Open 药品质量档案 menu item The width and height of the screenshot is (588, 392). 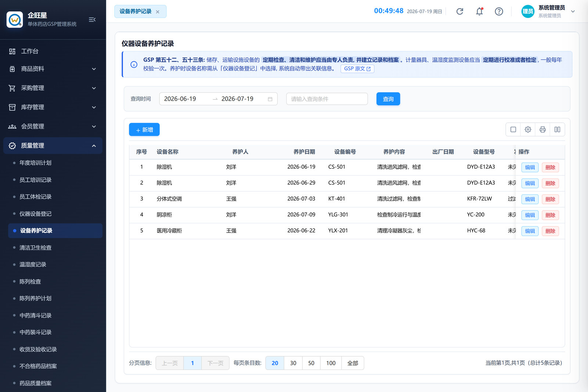[x=55, y=383]
